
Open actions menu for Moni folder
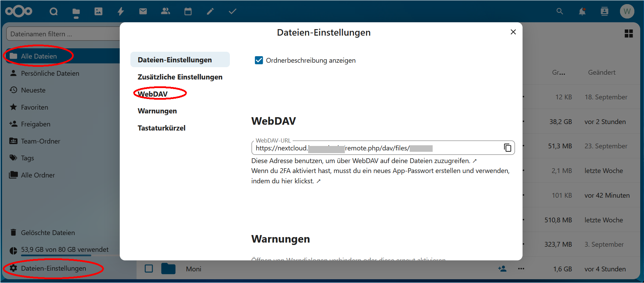click(x=521, y=269)
